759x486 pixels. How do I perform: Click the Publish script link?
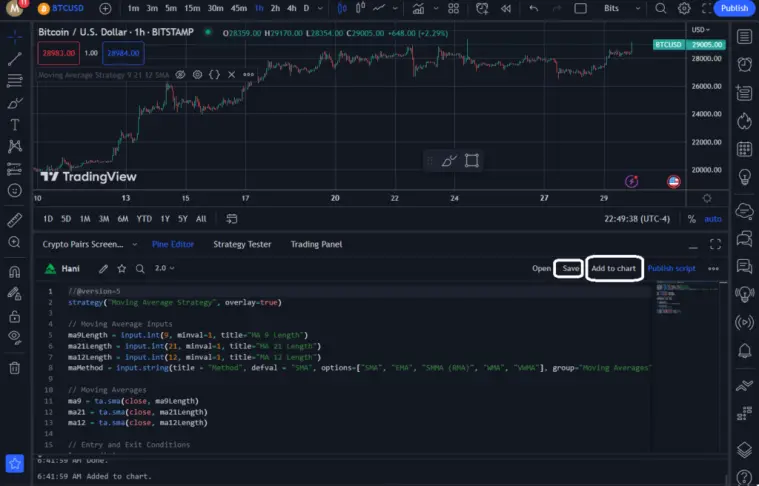point(671,269)
